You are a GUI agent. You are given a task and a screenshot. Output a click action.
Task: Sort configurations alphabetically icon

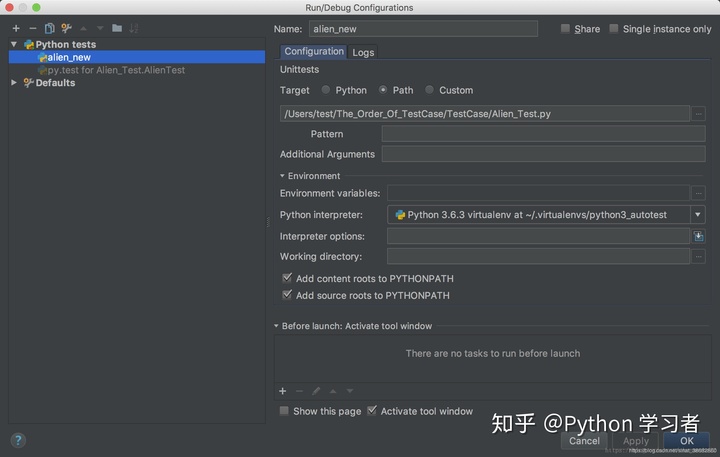tap(134, 28)
